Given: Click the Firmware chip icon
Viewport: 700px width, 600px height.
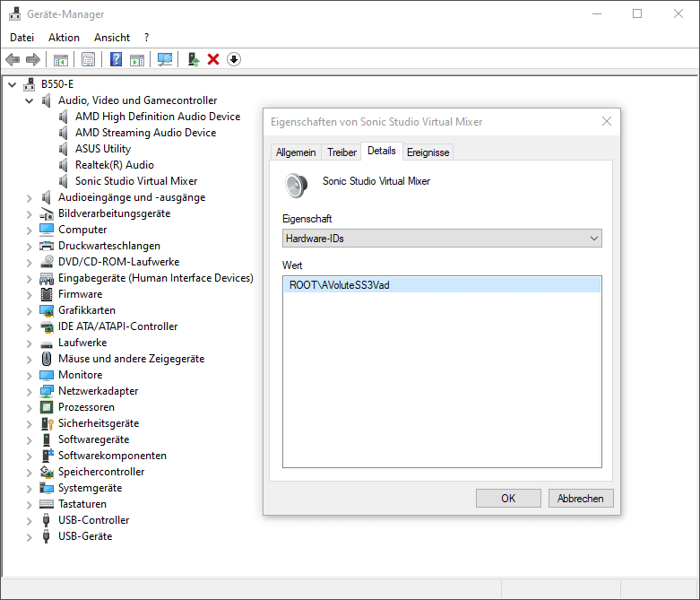Looking at the screenshot, I should tap(47, 294).
